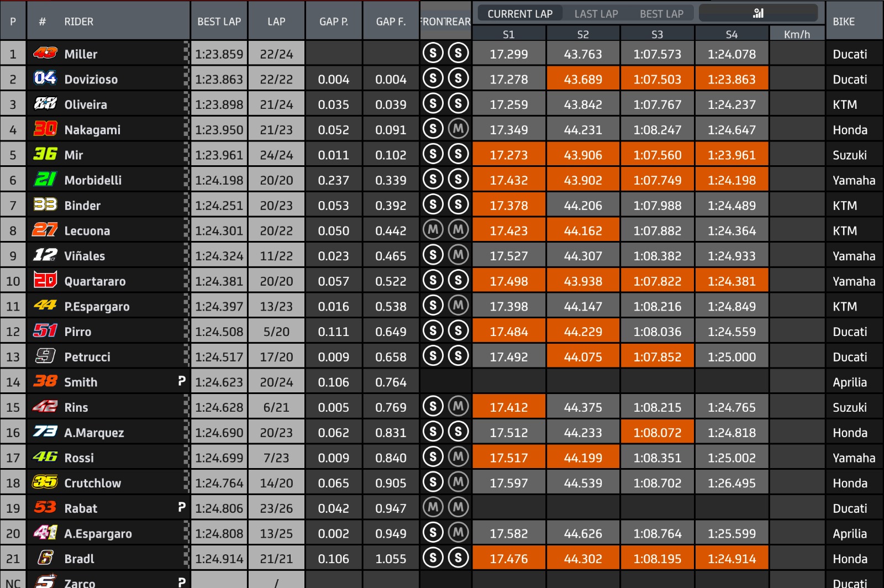Viewport: 884px width, 588px height.
Task: Open the chart statistics icon button
Action: pos(758,13)
